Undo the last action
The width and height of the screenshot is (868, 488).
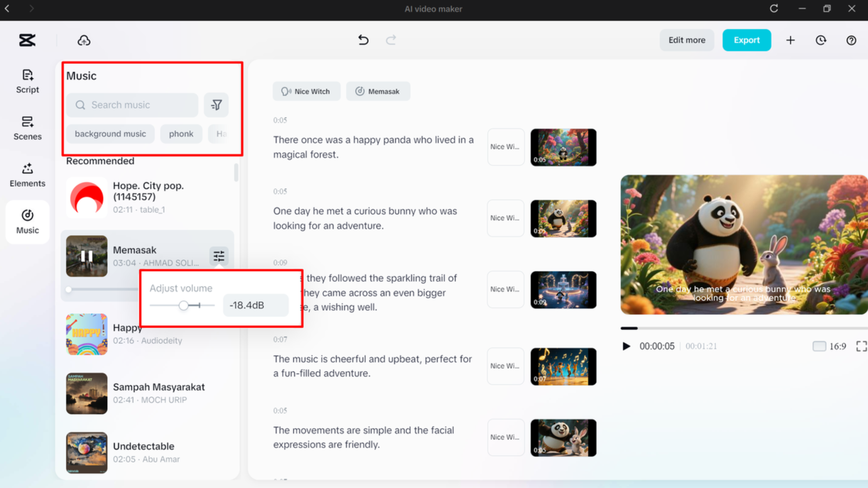363,40
